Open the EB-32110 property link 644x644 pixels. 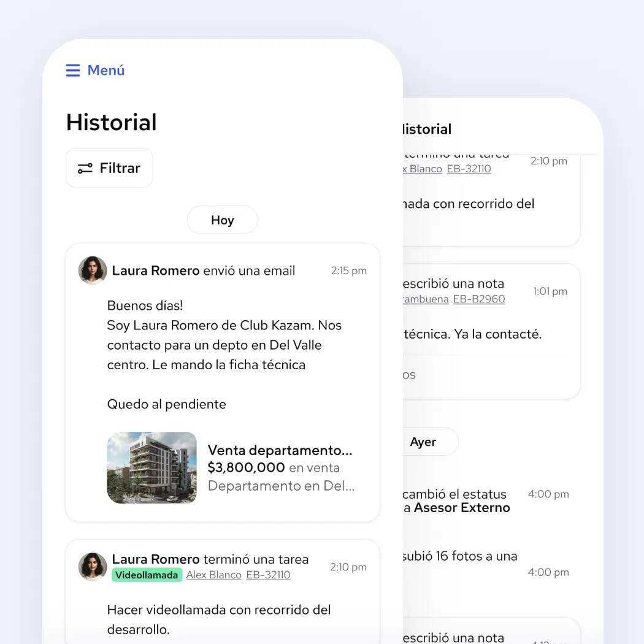(x=268, y=575)
